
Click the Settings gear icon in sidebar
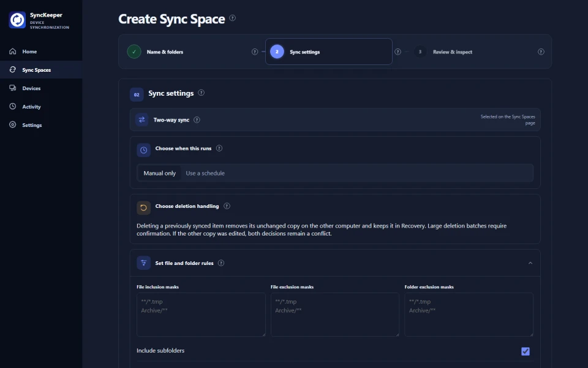click(13, 125)
